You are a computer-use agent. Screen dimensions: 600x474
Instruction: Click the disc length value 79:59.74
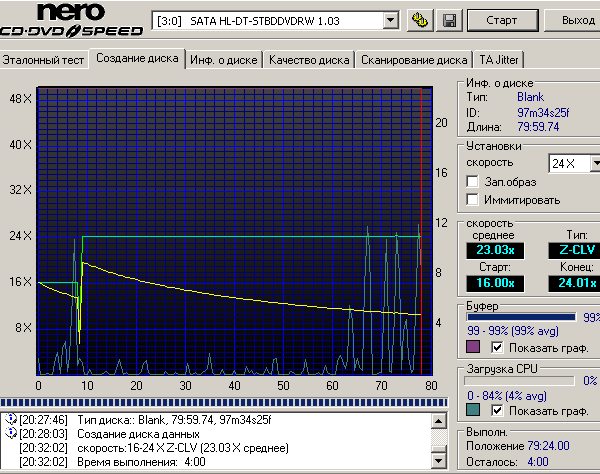pos(538,127)
